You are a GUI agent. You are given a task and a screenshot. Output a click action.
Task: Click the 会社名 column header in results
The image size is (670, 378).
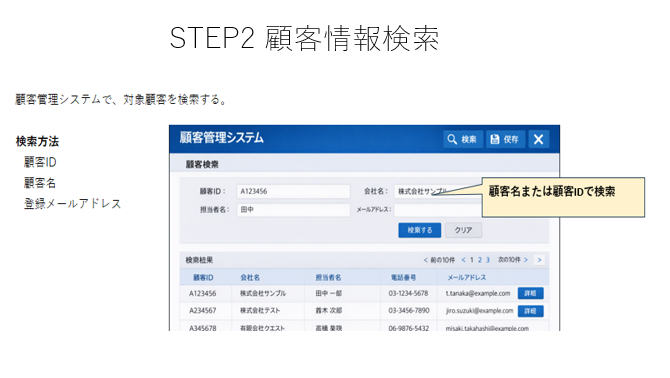250,278
